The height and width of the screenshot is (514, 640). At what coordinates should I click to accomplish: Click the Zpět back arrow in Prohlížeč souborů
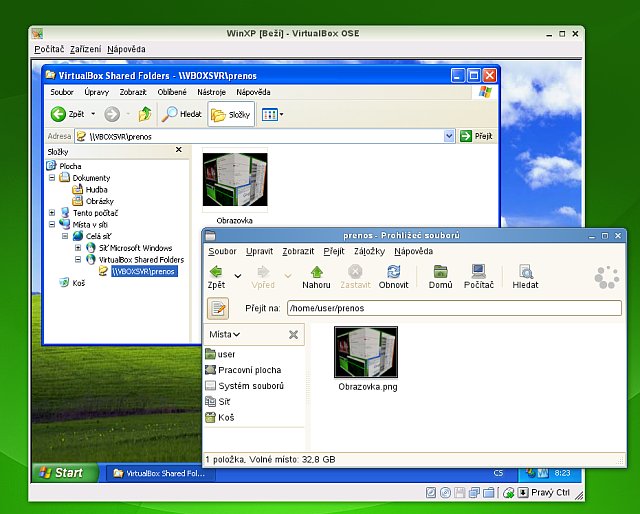point(216,272)
